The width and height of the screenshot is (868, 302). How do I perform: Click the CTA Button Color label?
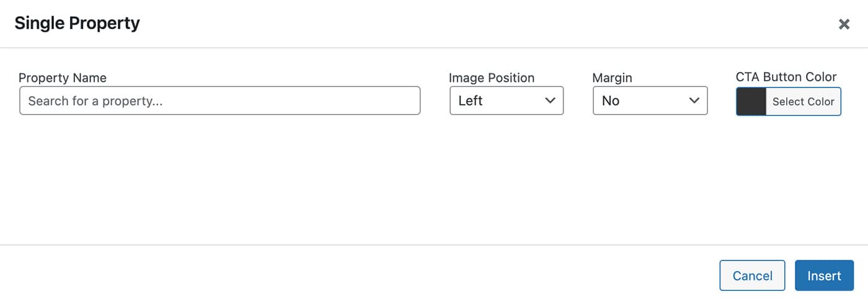pos(786,77)
